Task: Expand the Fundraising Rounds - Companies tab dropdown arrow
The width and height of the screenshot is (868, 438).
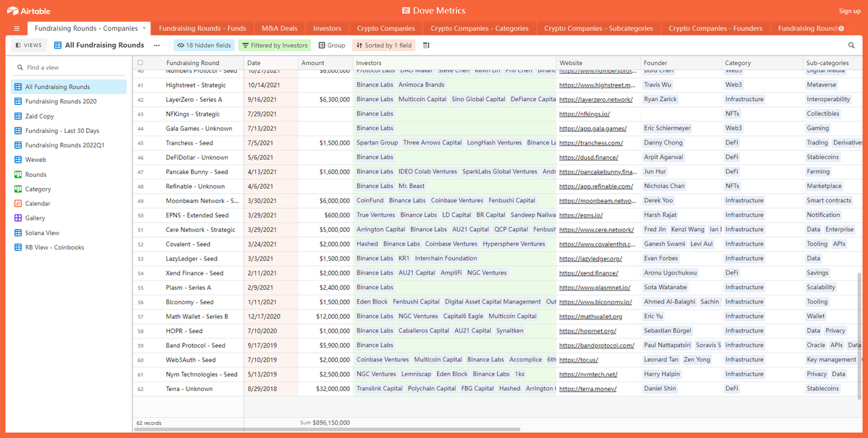Action: click(x=144, y=28)
